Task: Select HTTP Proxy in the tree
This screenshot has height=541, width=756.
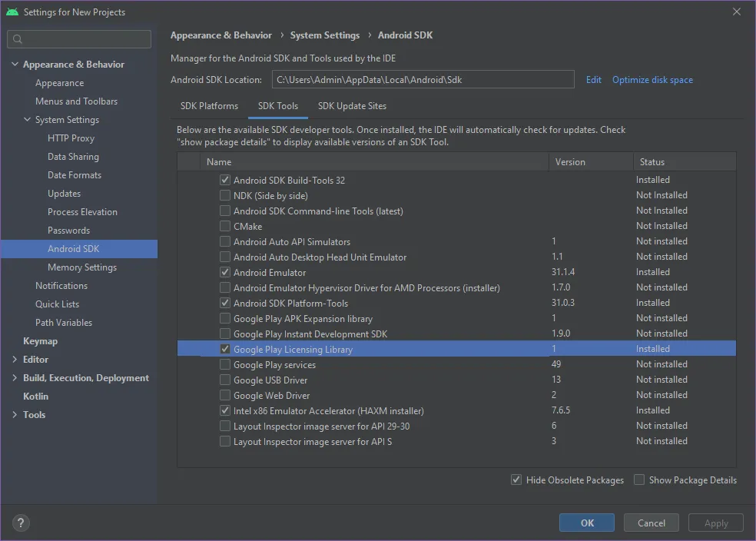Action: click(x=71, y=138)
